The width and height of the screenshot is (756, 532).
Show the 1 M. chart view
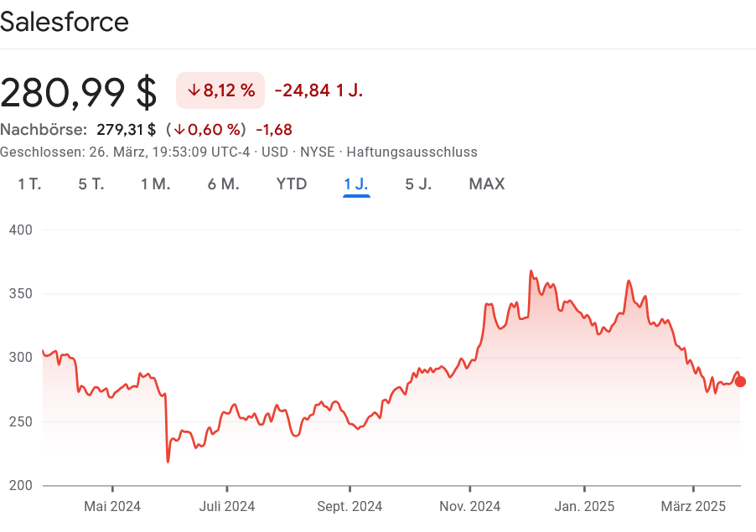[x=155, y=184]
